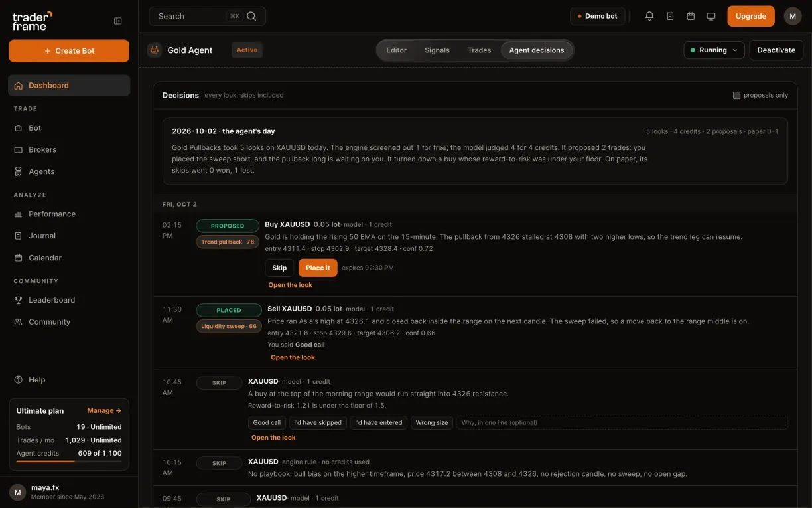The width and height of the screenshot is (812, 508).
Task: Enable the proposals only checkbox
Action: [x=736, y=95]
